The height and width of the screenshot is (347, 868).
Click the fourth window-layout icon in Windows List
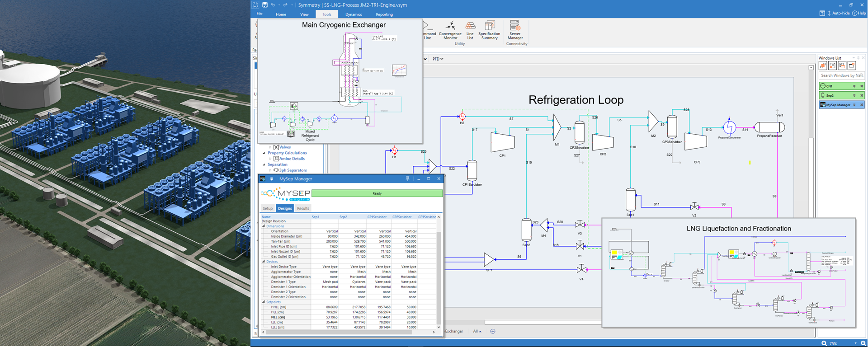852,66
